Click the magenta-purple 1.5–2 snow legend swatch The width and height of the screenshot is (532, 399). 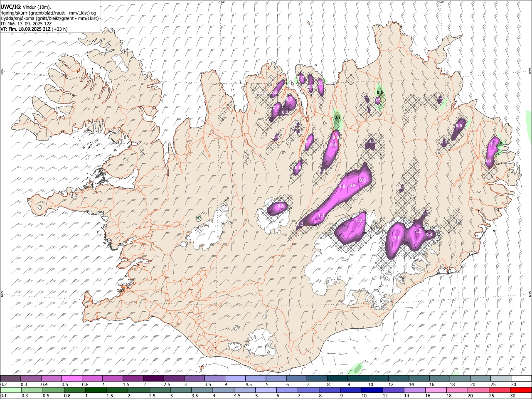pyautogui.click(x=133, y=378)
